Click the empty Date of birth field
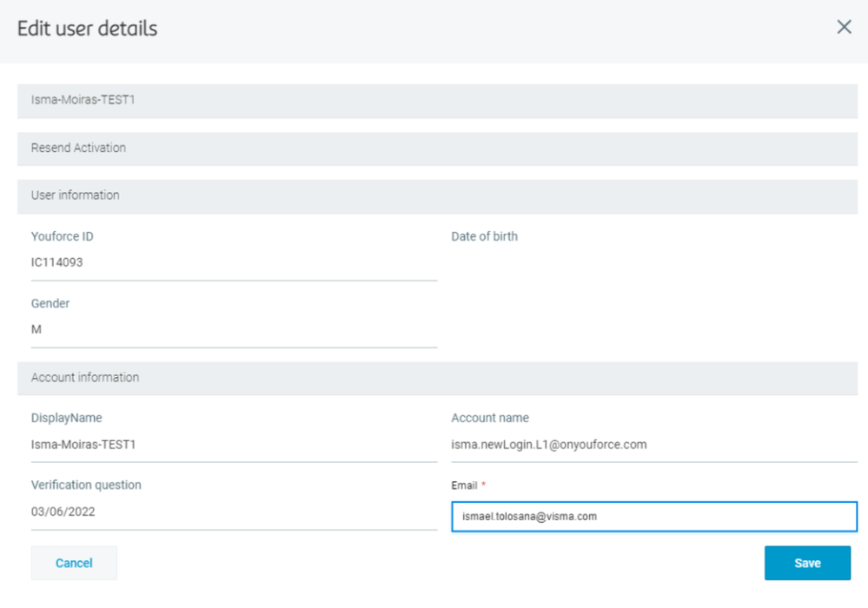The image size is (868, 608). (x=653, y=262)
